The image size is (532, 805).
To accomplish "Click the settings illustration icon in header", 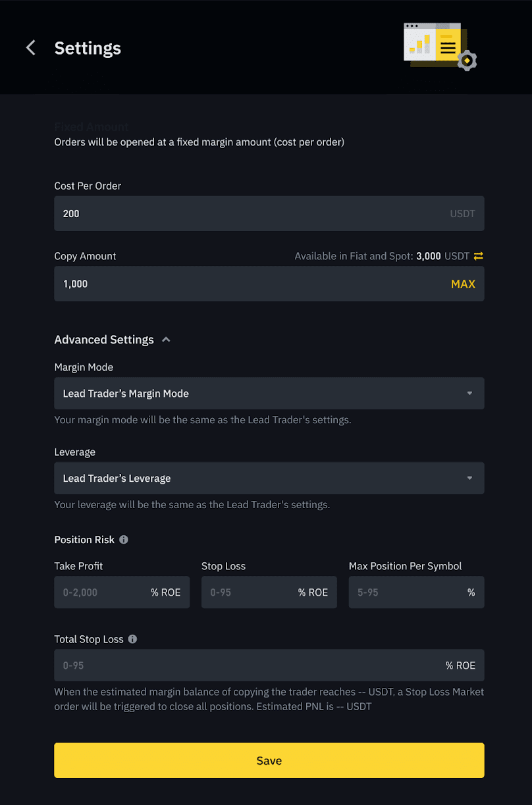I will click(439, 47).
